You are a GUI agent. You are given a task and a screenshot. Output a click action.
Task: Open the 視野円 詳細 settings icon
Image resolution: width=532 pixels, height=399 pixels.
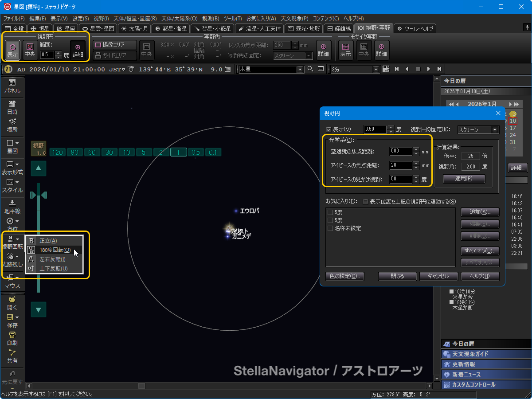pyautogui.click(x=78, y=49)
